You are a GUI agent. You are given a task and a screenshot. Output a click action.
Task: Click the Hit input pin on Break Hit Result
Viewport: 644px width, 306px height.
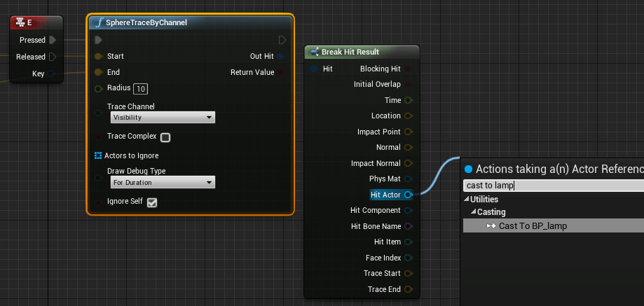(314, 69)
